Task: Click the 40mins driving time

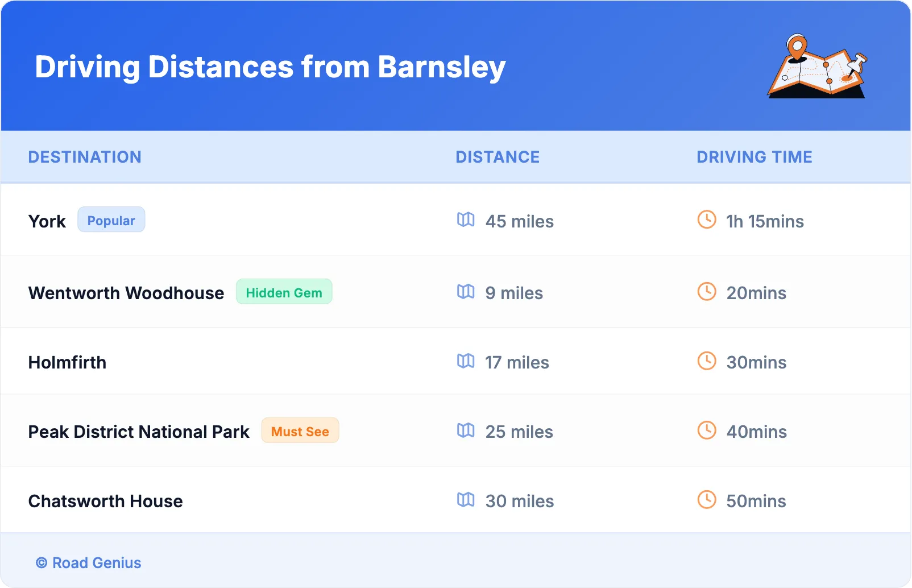Action: 757,432
